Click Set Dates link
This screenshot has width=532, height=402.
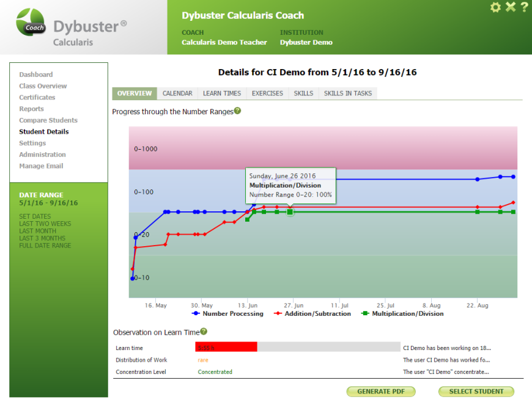click(35, 216)
